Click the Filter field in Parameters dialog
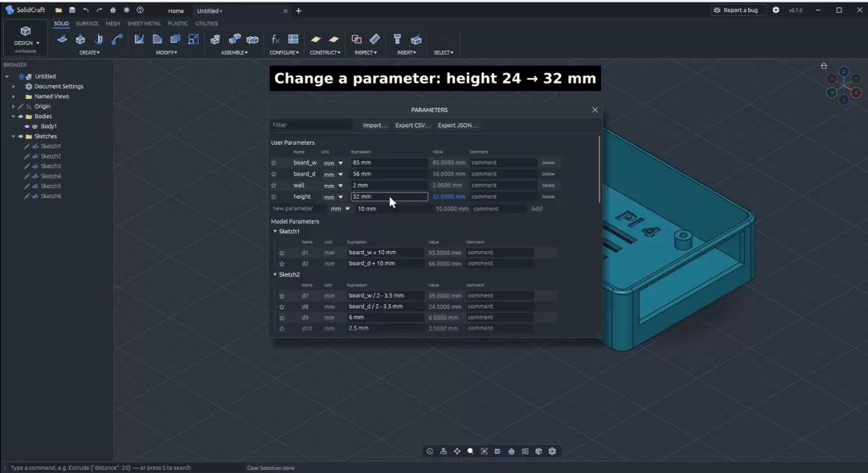This screenshot has height=473, width=868. point(311,125)
